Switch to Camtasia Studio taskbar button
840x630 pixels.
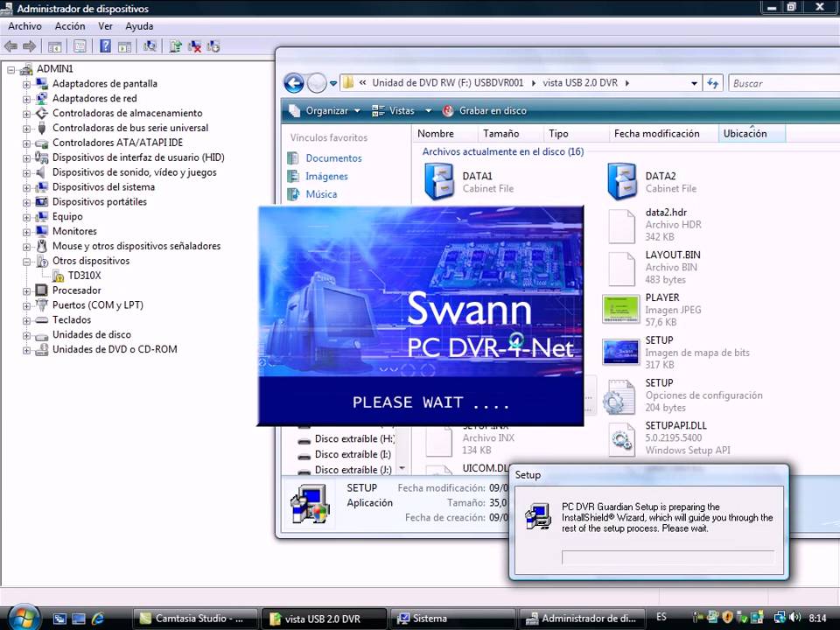point(194,619)
